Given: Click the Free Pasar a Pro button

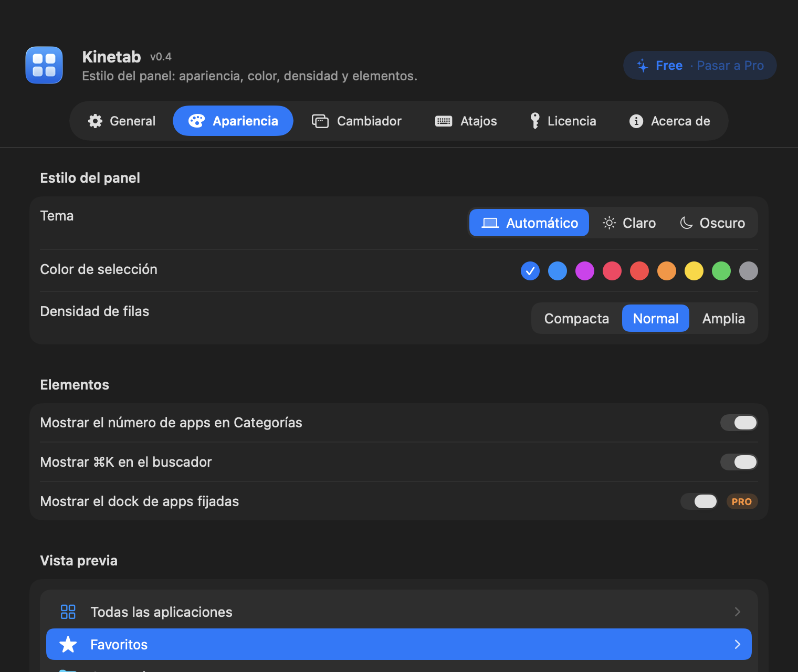Looking at the screenshot, I should (x=700, y=65).
